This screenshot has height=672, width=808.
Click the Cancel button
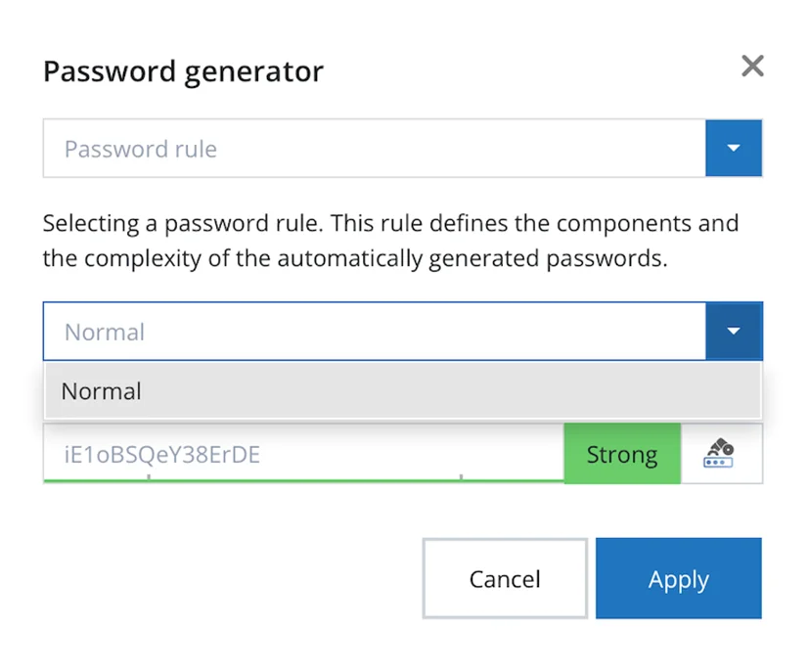pyautogui.click(x=505, y=578)
